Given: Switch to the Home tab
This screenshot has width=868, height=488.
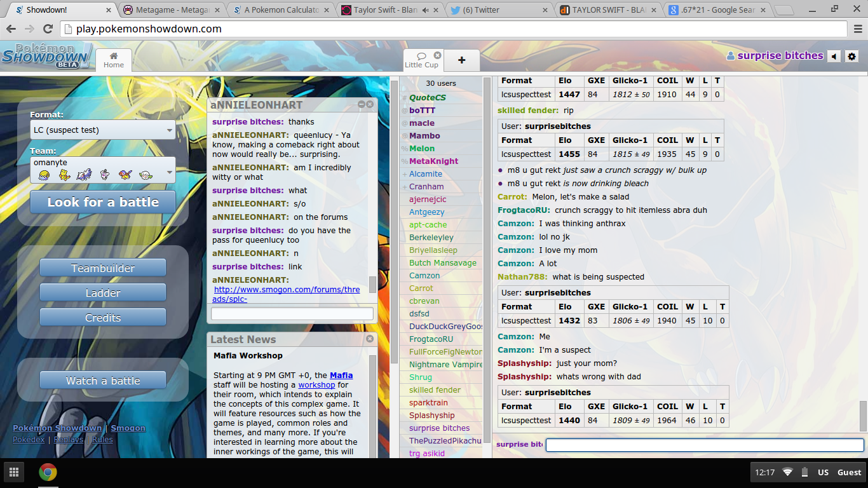Looking at the screenshot, I should pos(114,60).
